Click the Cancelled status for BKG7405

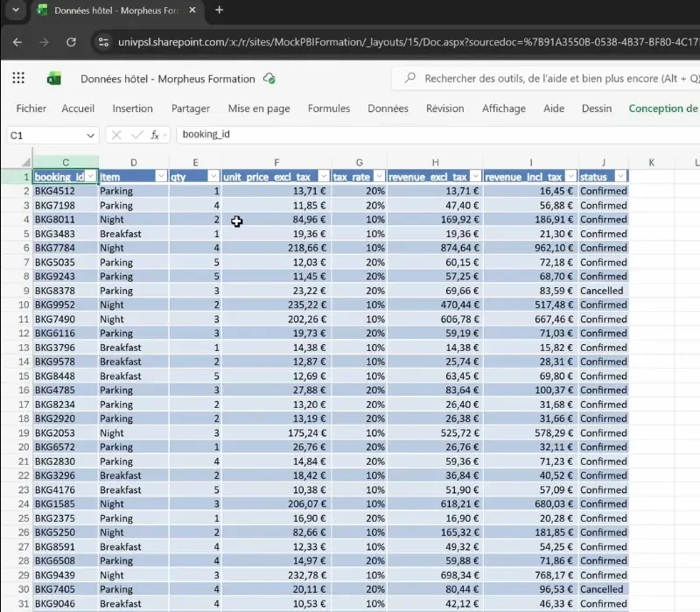[x=604, y=589]
